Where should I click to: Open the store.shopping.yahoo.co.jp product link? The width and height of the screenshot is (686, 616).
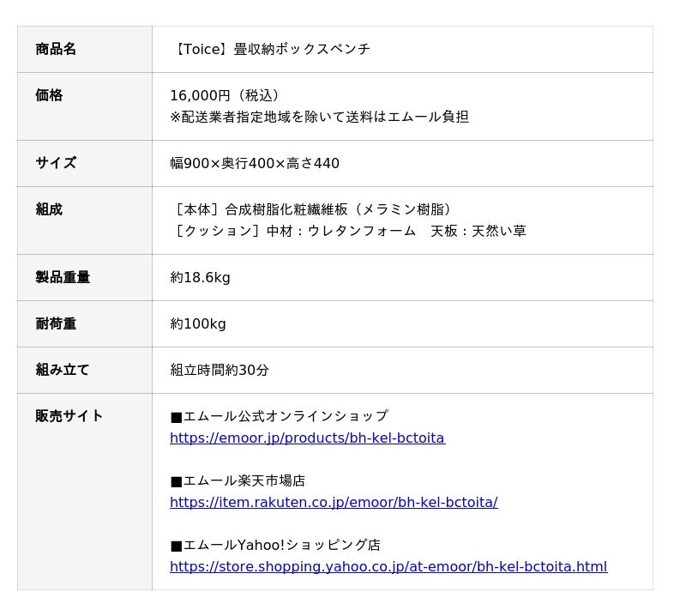388,566
